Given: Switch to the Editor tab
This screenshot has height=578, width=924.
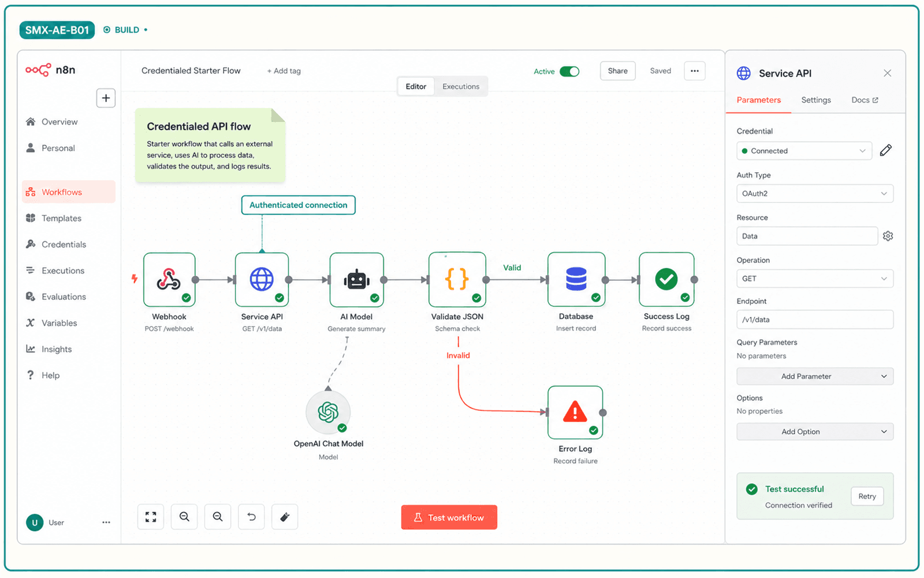Looking at the screenshot, I should pos(416,87).
